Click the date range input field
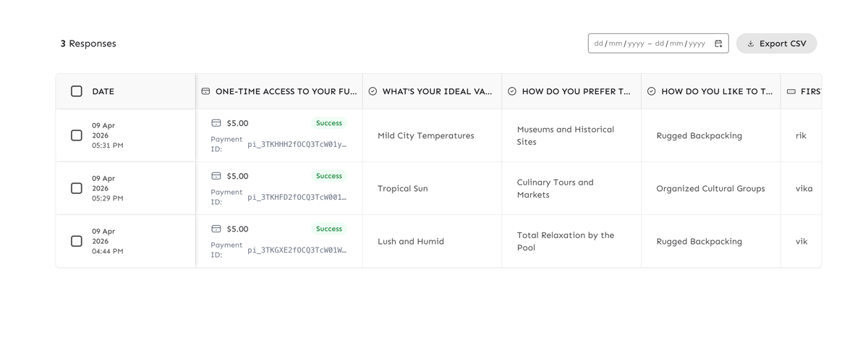 click(x=650, y=43)
